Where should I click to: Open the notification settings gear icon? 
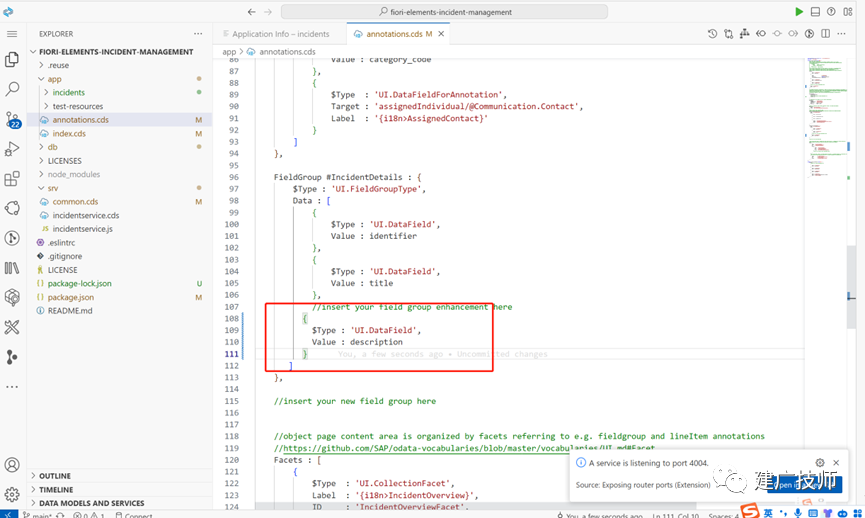coord(820,463)
